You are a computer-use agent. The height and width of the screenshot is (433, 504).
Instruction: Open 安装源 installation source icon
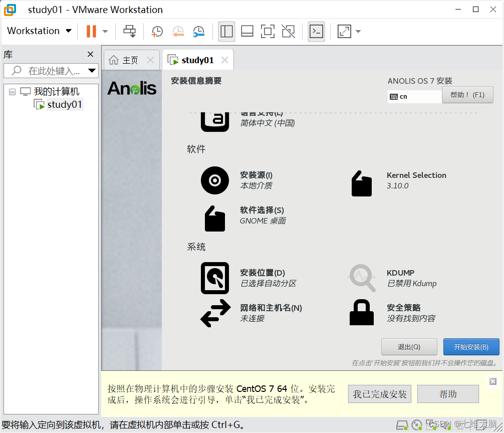215,180
